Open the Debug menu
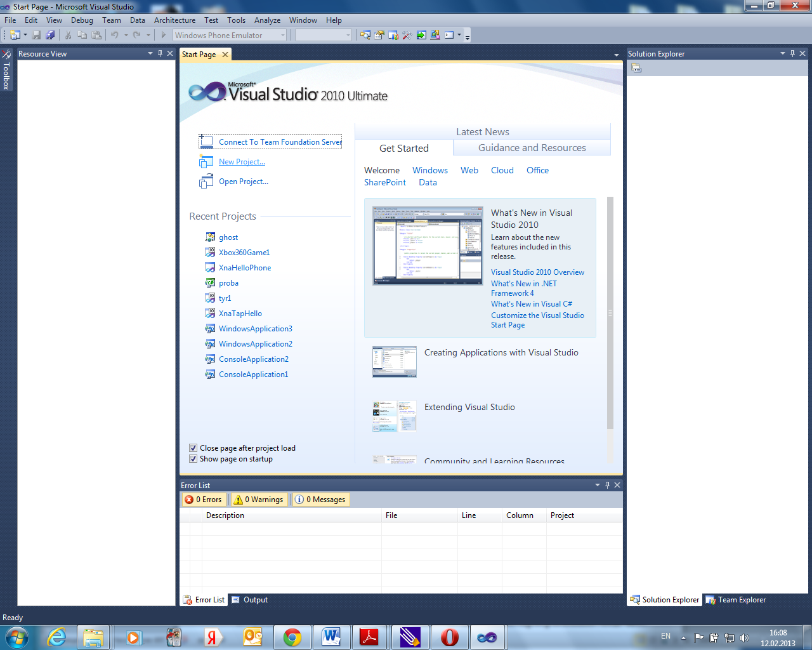Viewport: 812px width, 650px height. click(x=82, y=20)
